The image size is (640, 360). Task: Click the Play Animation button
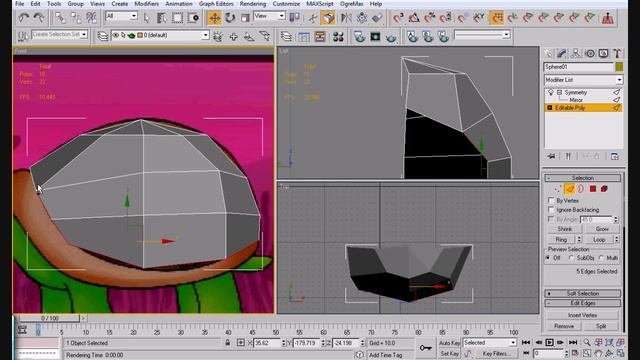coord(549,342)
